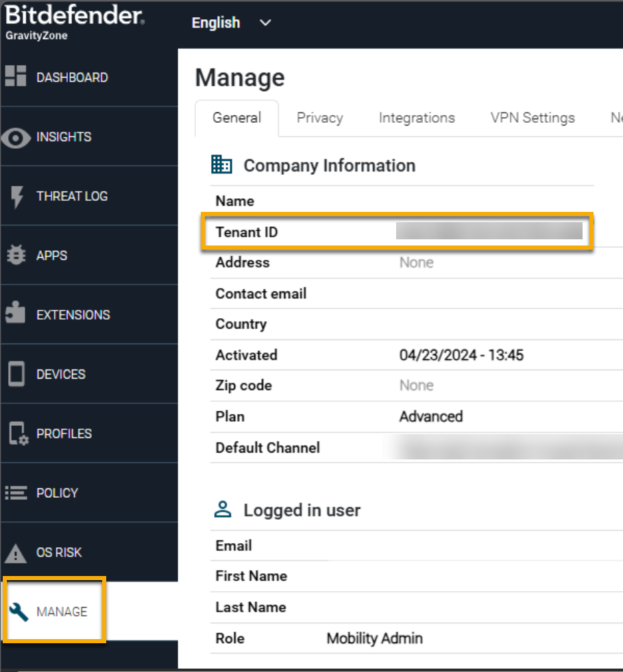The image size is (623, 672).
Task: Click the Role value Mobility Admin
Action: coord(374,638)
